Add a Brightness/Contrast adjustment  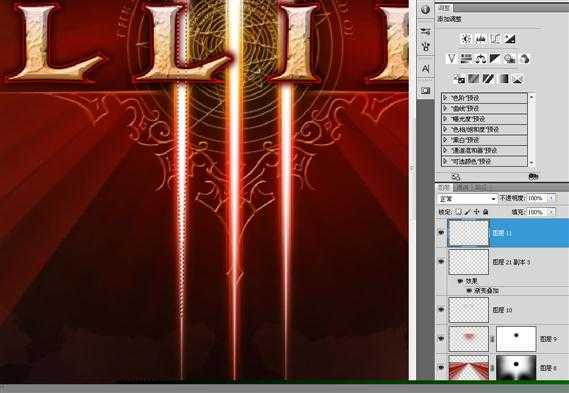tap(466, 38)
